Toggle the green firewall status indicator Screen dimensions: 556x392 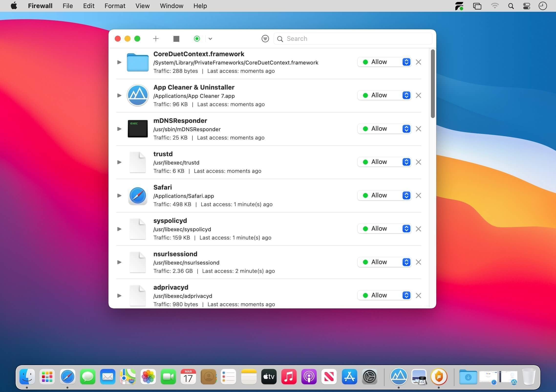(x=197, y=39)
